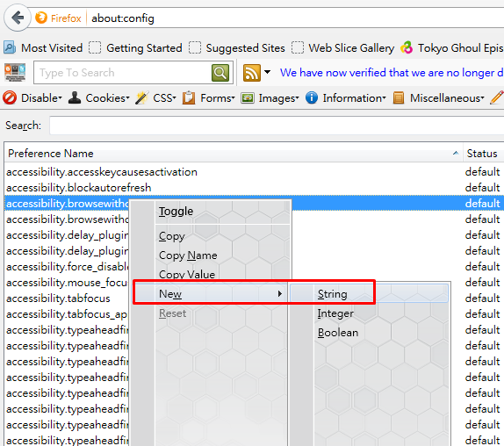Click the about:config Search input field
504x446 pixels.
(x=277, y=126)
